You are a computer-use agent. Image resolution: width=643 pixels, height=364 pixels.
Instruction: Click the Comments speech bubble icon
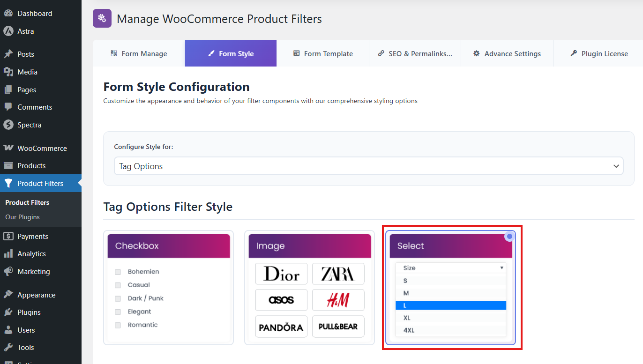[x=8, y=107]
